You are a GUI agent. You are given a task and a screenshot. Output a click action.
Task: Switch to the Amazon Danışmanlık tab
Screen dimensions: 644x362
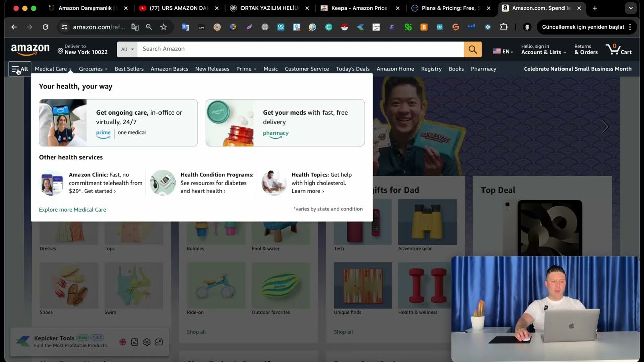coord(88,8)
